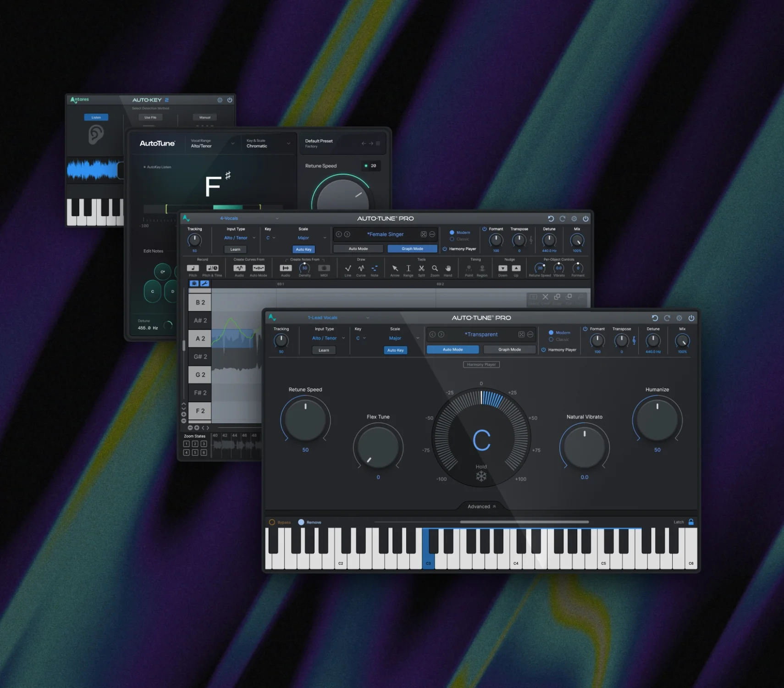This screenshot has height=688, width=784.
Task: Switch to Auto Mode in Transparent preset window
Action: point(453,350)
